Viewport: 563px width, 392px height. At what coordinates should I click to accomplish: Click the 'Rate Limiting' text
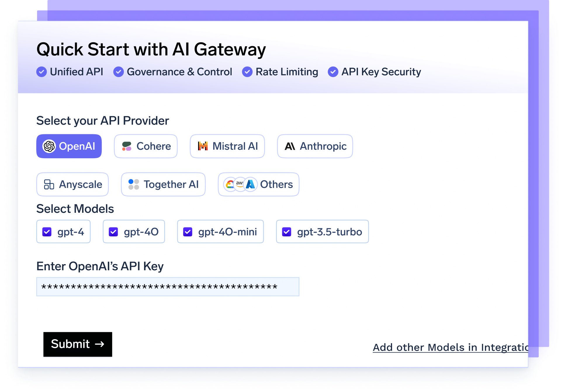pyautogui.click(x=287, y=72)
